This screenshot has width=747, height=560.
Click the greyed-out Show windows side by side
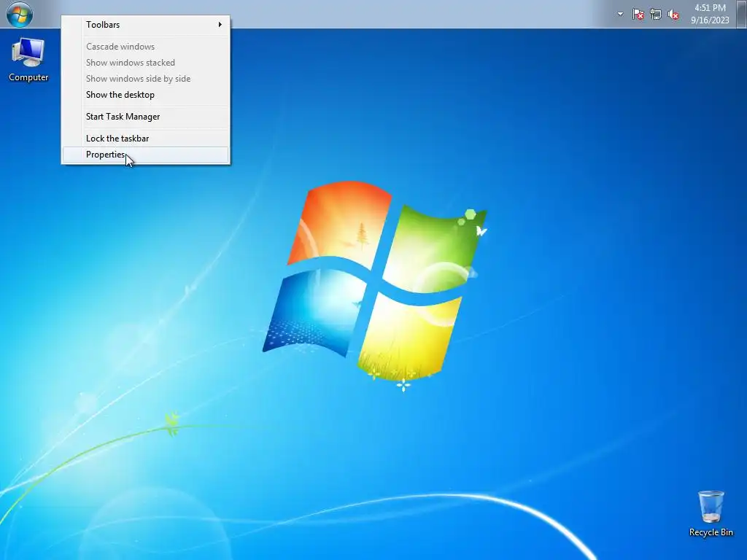pyautogui.click(x=146, y=79)
